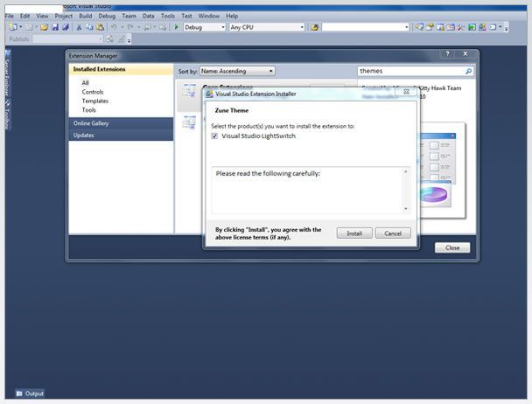Select Installed Extensions section header
The image size is (532, 404).
pyautogui.click(x=121, y=69)
